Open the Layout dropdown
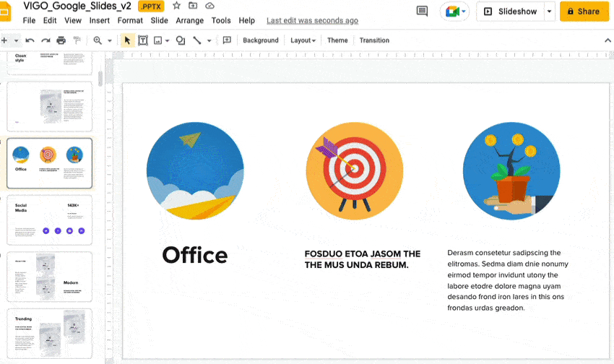The height and width of the screenshot is (364, 614). point(303,40)
